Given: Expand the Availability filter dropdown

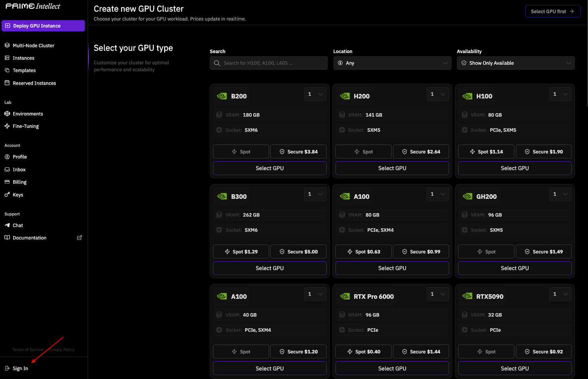Looking at the screenshot, I should [x=515, y=63].
